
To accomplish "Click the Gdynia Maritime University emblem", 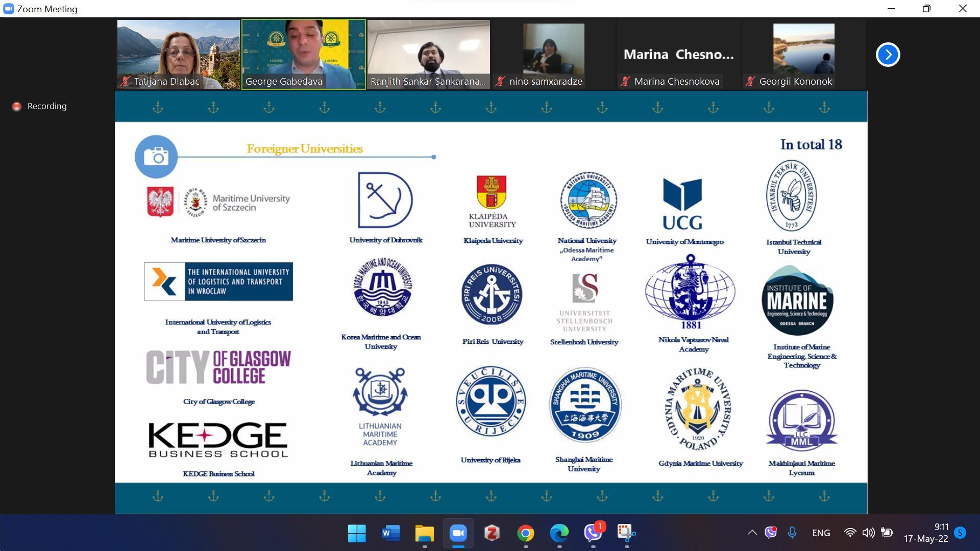I will click(x=699, y=409).
